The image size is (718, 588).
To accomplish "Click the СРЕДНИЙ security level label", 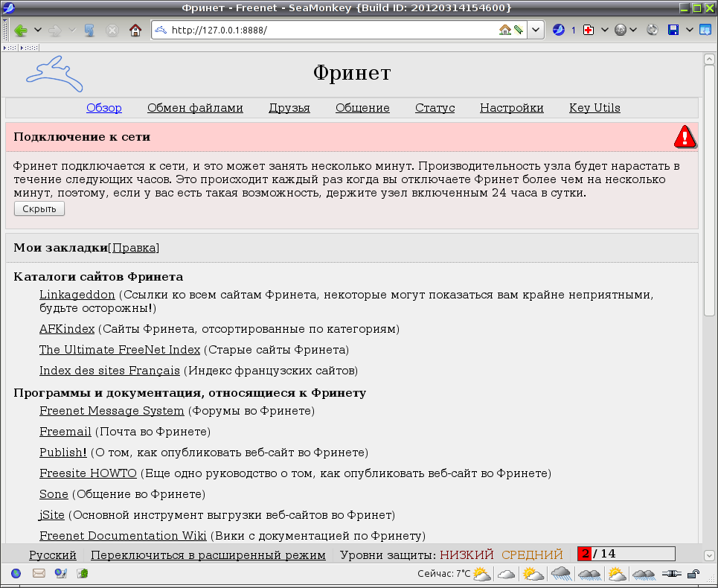I will pos(532,555).
